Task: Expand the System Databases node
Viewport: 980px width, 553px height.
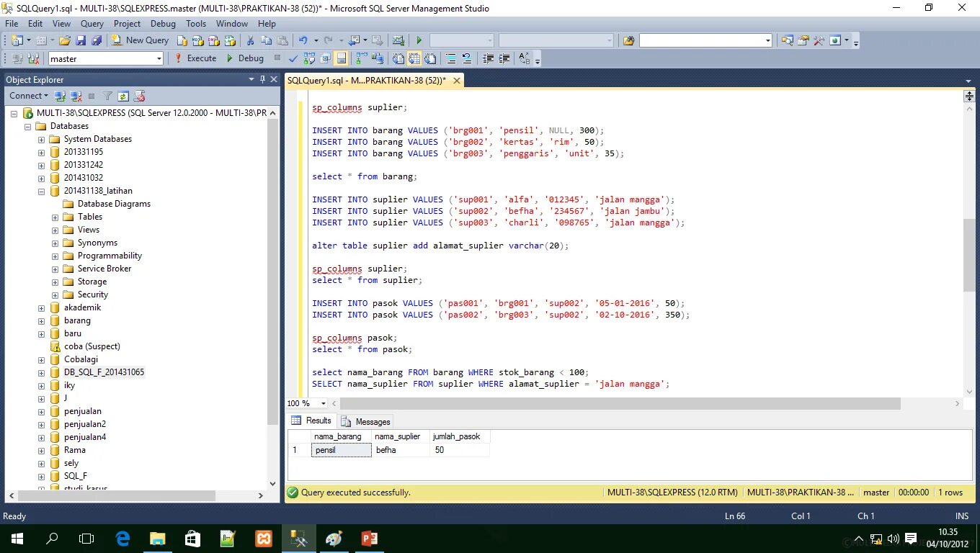Action: coord(42,139)
